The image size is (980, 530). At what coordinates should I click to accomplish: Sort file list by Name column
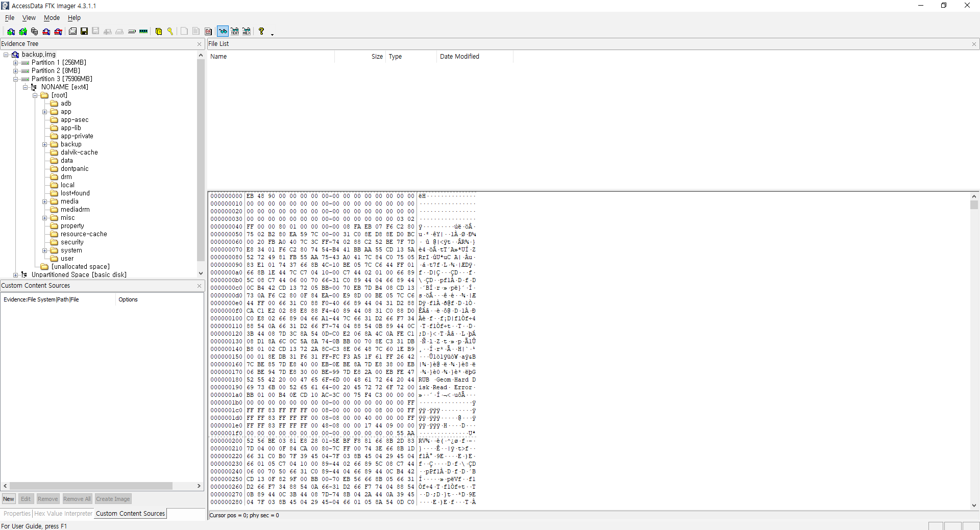[x=271, y=57]
